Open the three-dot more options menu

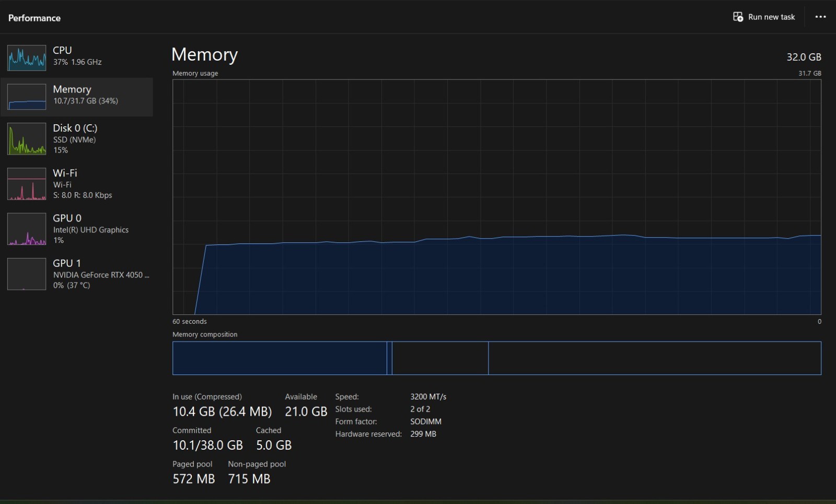point(820,17)
